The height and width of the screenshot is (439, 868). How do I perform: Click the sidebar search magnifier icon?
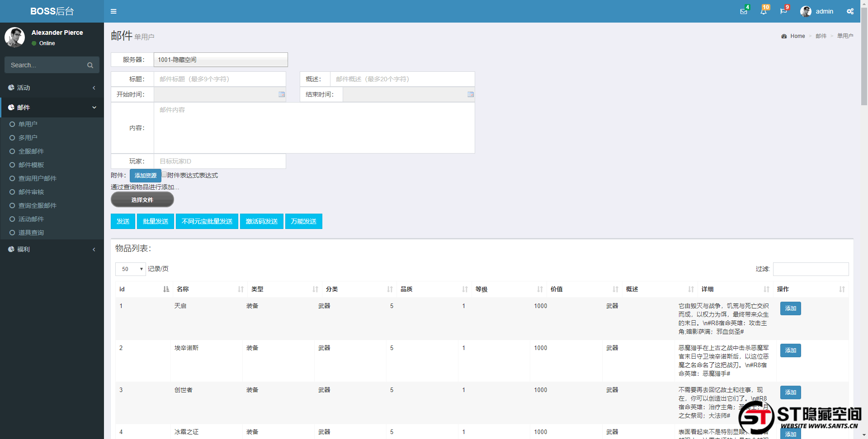point(90,65)
